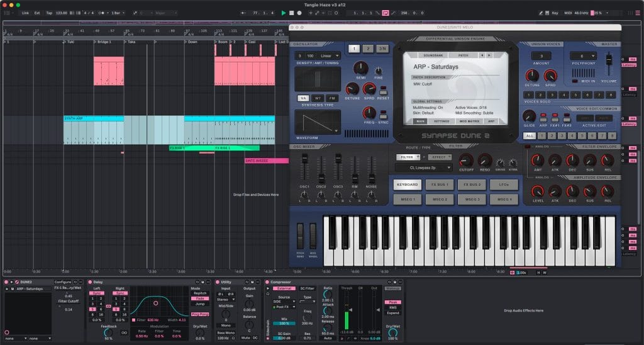Open the SETTINGS page in DUNE display

(x=441, y=122)
